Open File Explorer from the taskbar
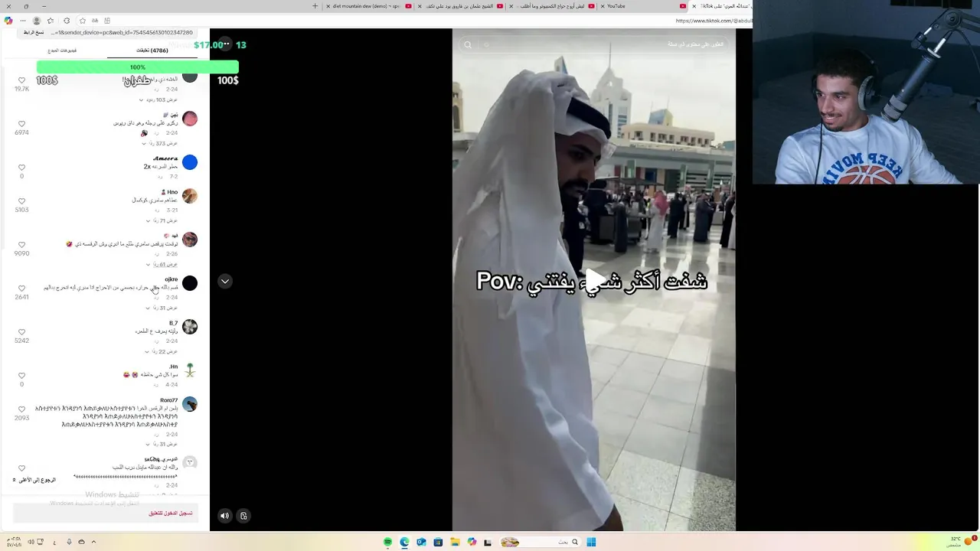Image resolution: width=980 pixels, height=551 pixels. (455, 542)
